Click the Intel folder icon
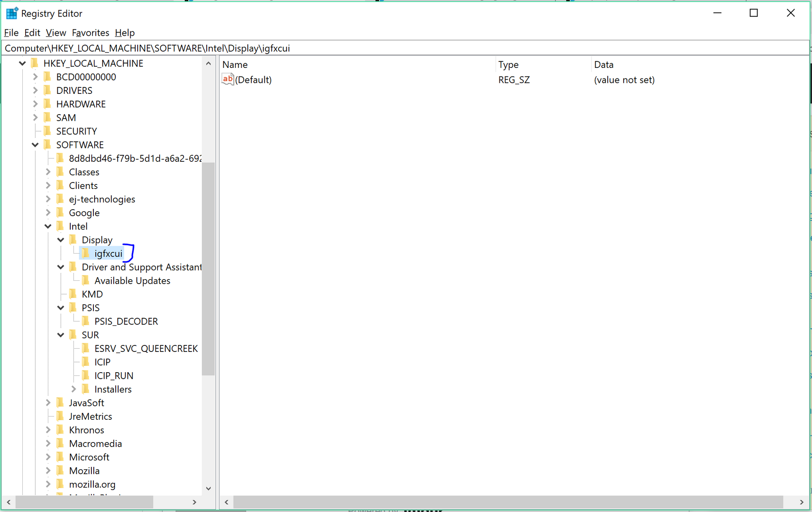Screen dimensions: 812x512 60,226
